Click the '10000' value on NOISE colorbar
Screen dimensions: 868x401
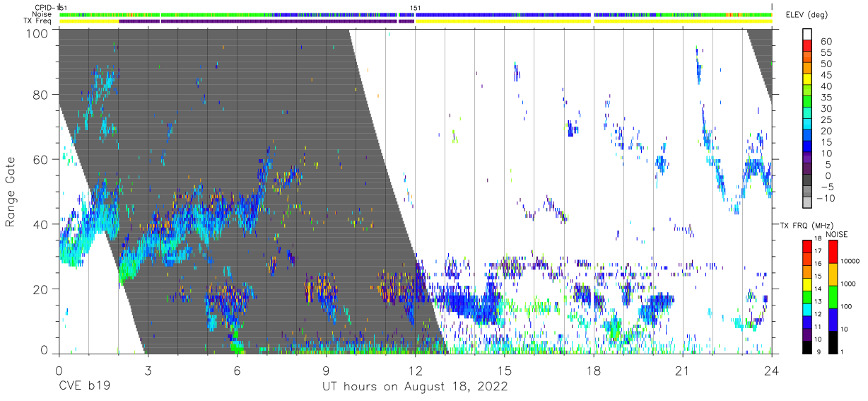850,261
